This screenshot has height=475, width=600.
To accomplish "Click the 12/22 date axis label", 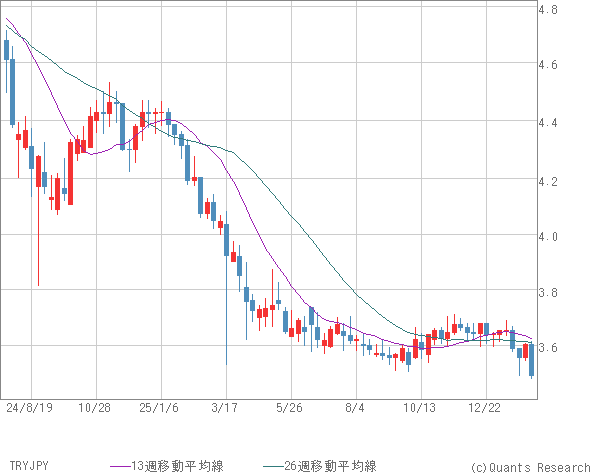I will [x=485, y=409].
